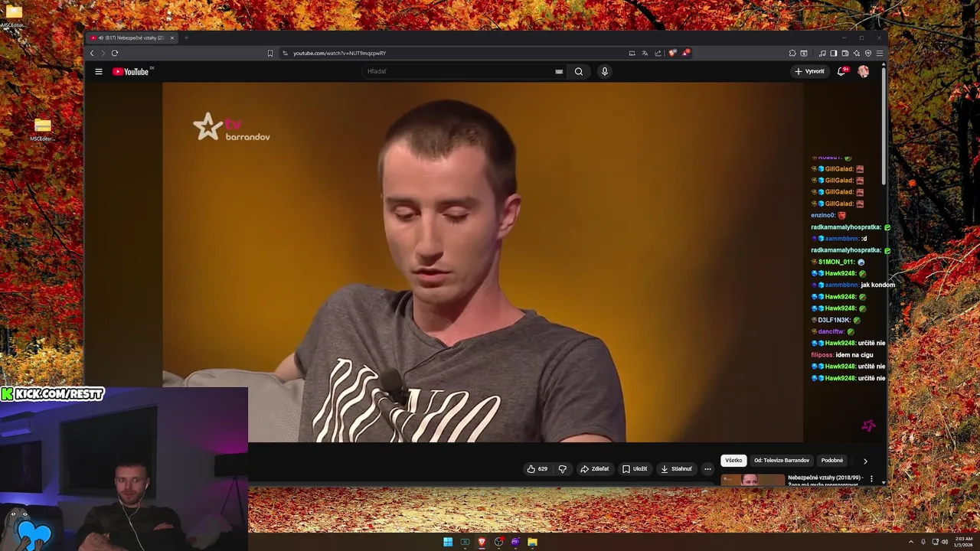Image resolution: width=980 pixels, height=551 pixels.
Task: Show more filter chips with right chevron
Action: (865, 461)
